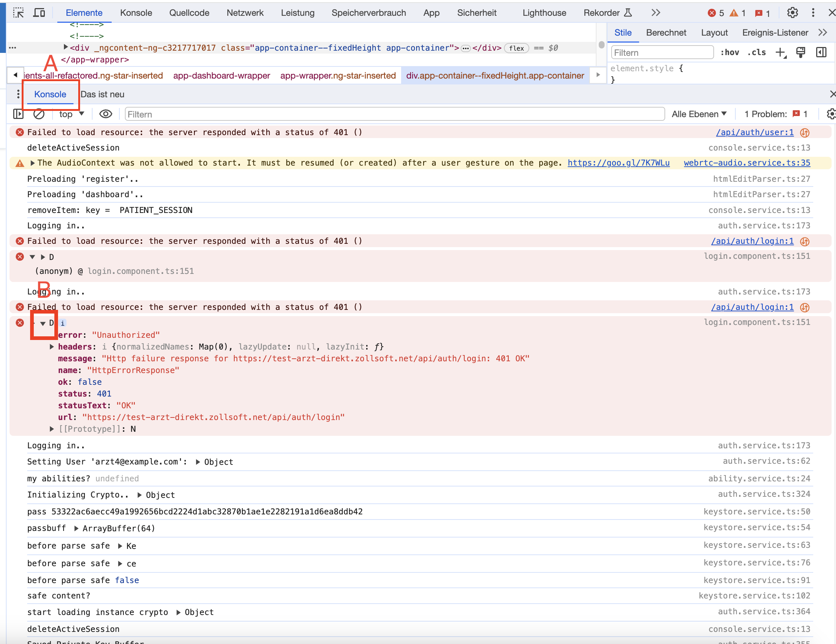The width and height of the screenshot is (836, 644).
Task: Open the /api/auth/user:1 link
Action: pos(754,133)
